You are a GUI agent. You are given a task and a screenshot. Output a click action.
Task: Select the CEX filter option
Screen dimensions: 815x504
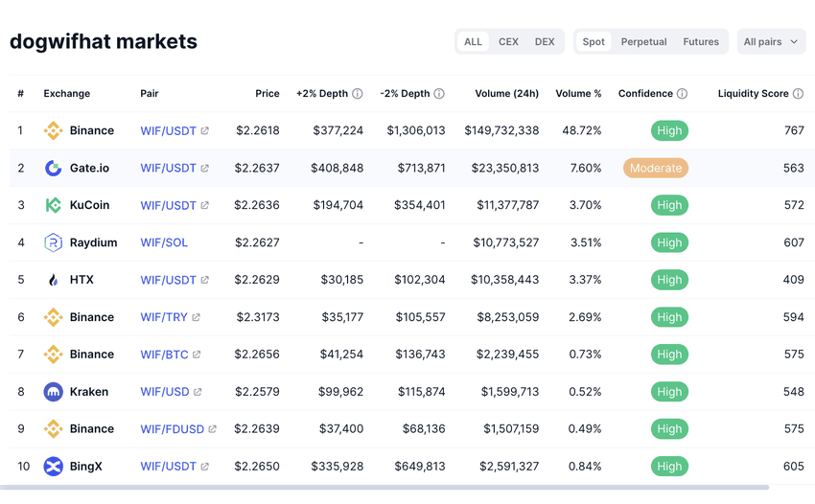pos(508,42)
